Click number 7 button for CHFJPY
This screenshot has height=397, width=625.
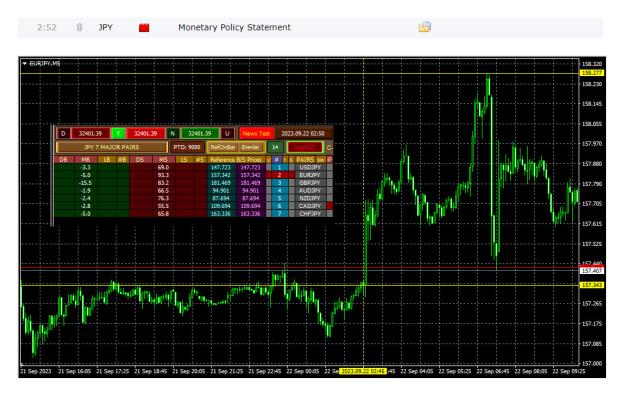(x=279, y=214)
